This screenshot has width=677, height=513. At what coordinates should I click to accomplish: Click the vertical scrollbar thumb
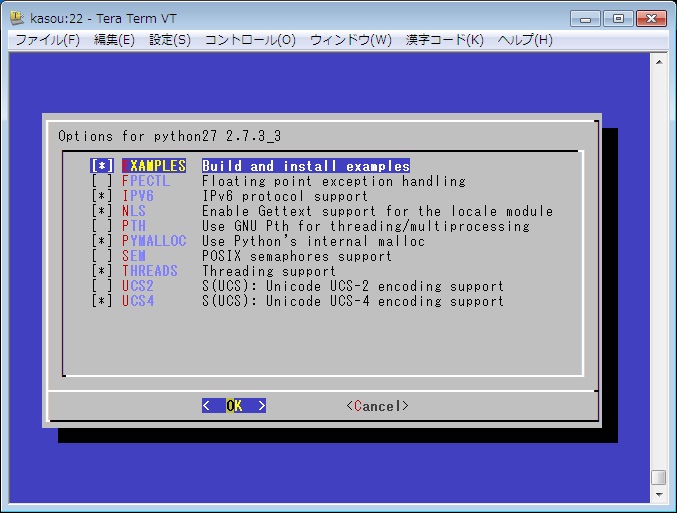[659, 478]
